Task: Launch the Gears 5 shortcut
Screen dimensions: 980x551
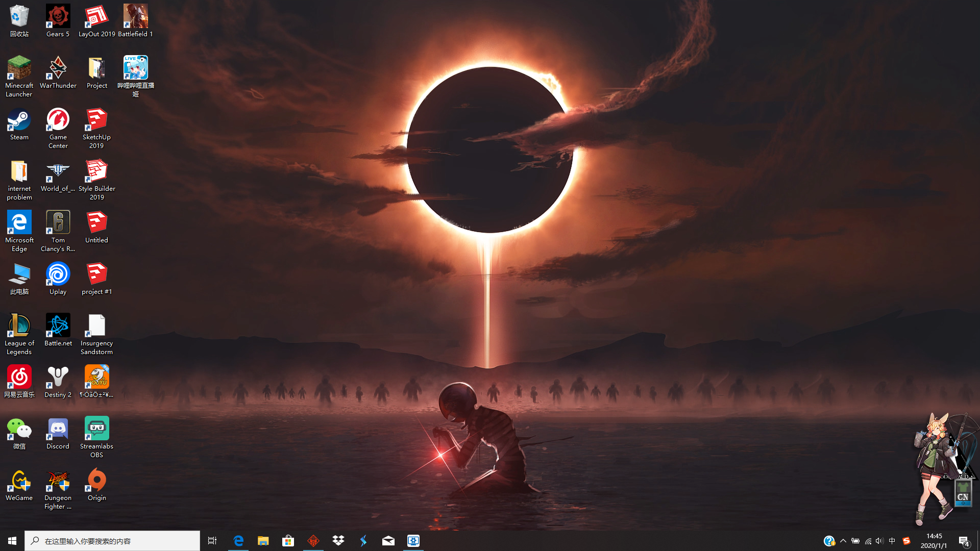Action: 58,21
